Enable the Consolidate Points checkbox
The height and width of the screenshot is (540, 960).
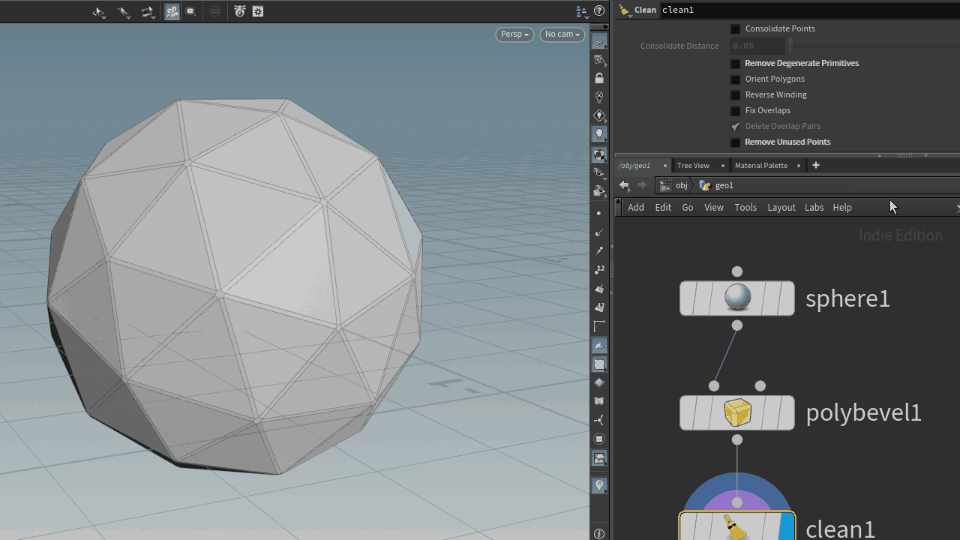(x=736, y=29)
